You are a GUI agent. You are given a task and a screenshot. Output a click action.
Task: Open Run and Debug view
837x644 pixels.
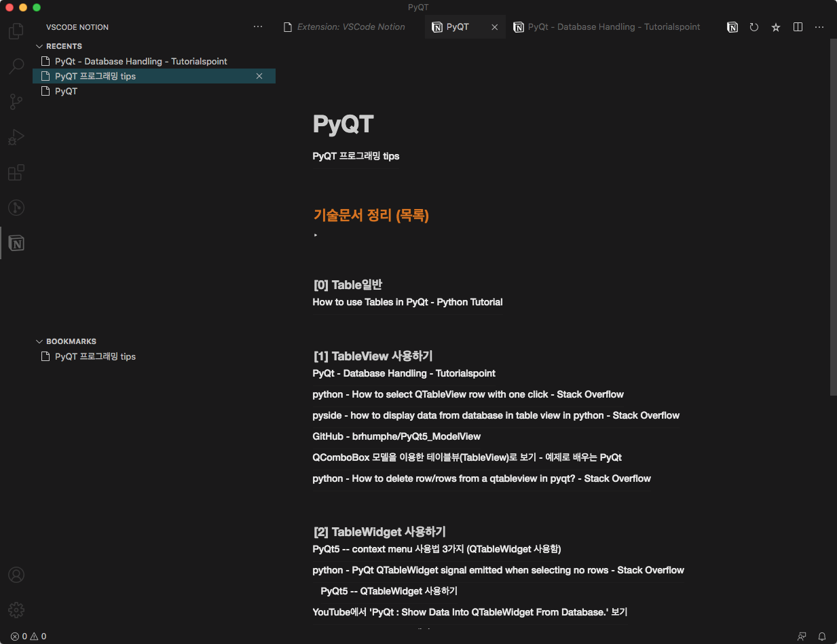tap(16, 137)
